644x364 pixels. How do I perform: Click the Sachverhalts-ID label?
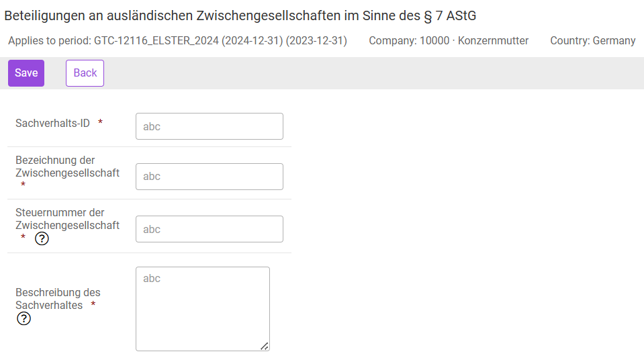tap(52, 124)
